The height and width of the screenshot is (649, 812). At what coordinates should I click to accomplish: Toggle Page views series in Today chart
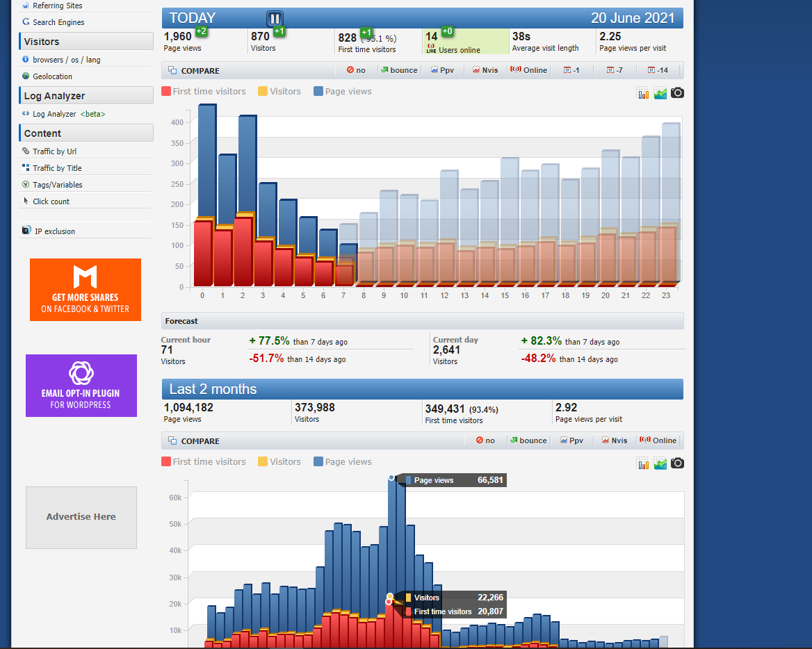(342, 92)
